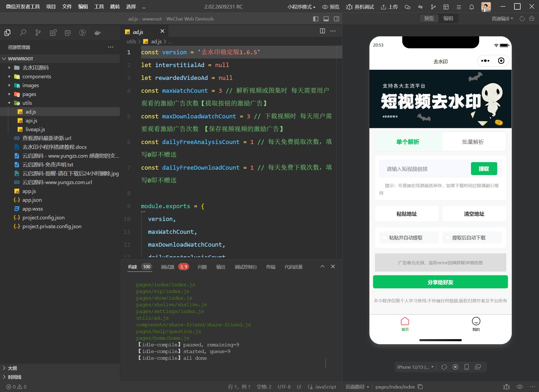Open the mini program capsule menu dots

click(485, 61)
